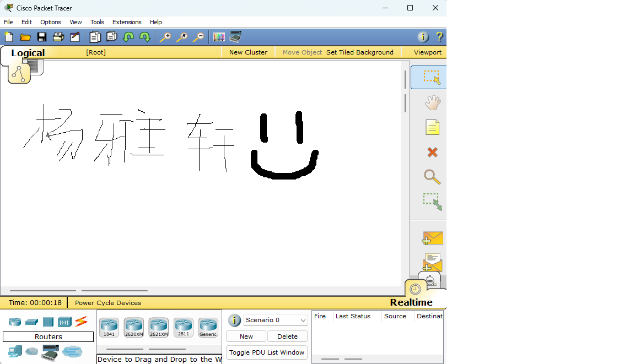Zoom in on the workspace

tap(165, 37)
